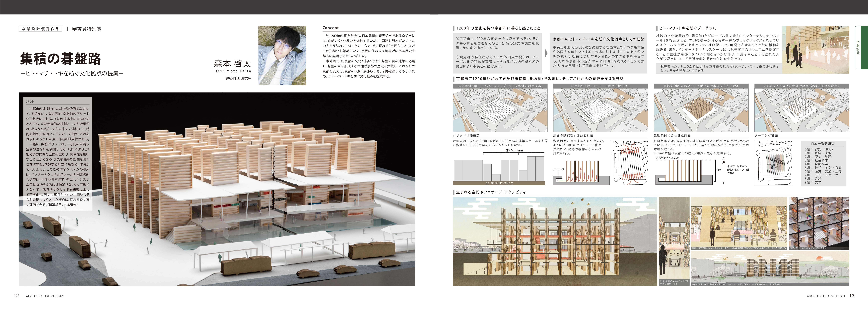The image size is (868, 312).
Task: Select the row 4類：自然科学
Action: point(816,164)
